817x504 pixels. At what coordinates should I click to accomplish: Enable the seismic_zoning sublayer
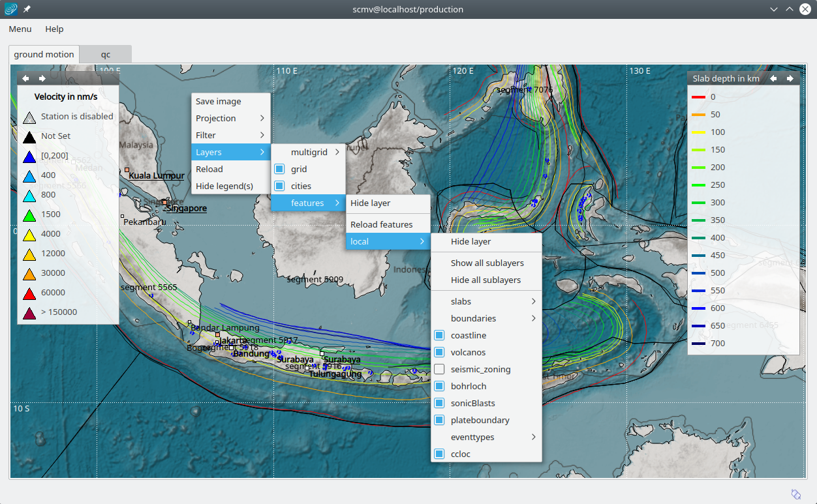point(440,369)
